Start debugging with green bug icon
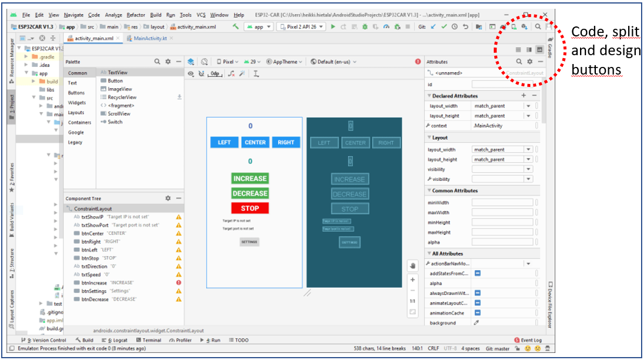 [365, 26]
